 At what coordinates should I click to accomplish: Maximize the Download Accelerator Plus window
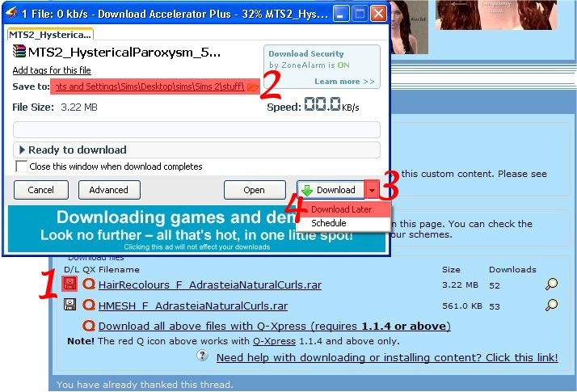pyautogui.click(x=360, y=14)
